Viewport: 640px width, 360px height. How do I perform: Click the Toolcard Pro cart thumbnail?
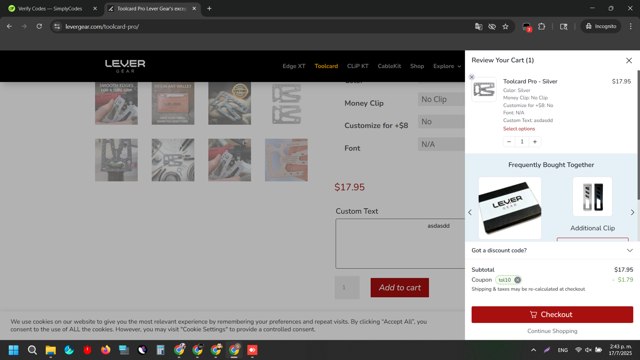point(484,89)
